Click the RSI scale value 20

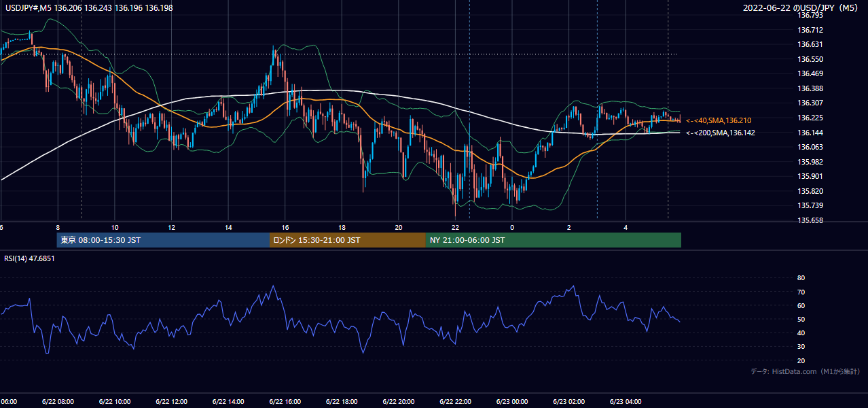[801, 360]
